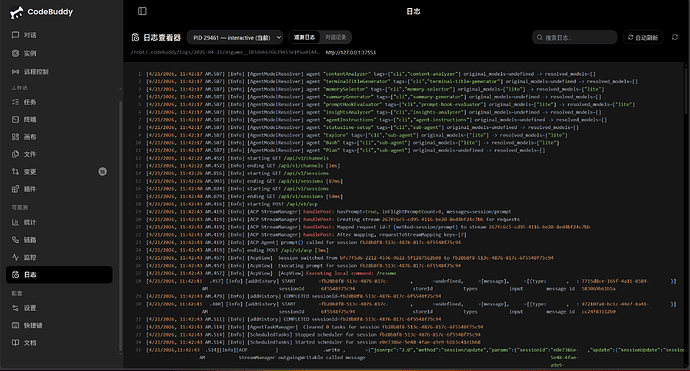This screenshot has height=371, width=690.
Task: Click line 23 'prompt() called for session'
Action: coord(304,242)
